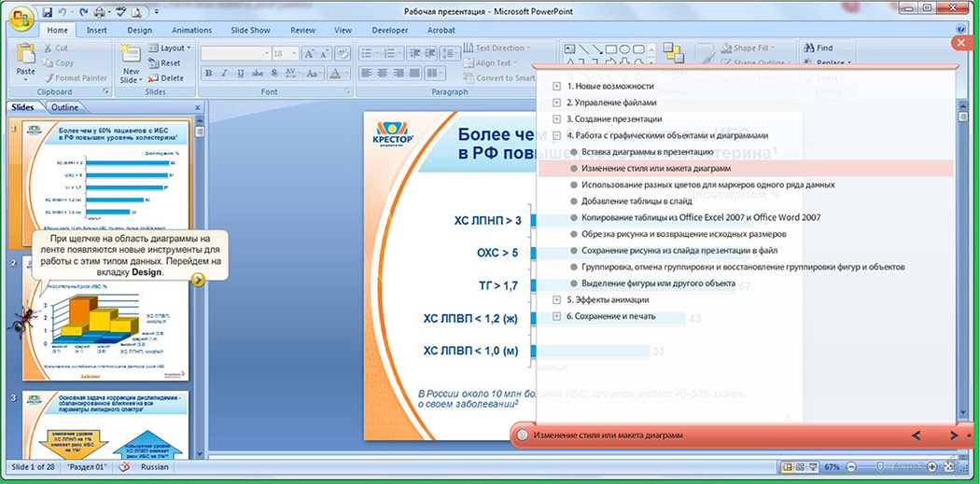
Task: Enable Normal view in status bar
Action: 787,466
